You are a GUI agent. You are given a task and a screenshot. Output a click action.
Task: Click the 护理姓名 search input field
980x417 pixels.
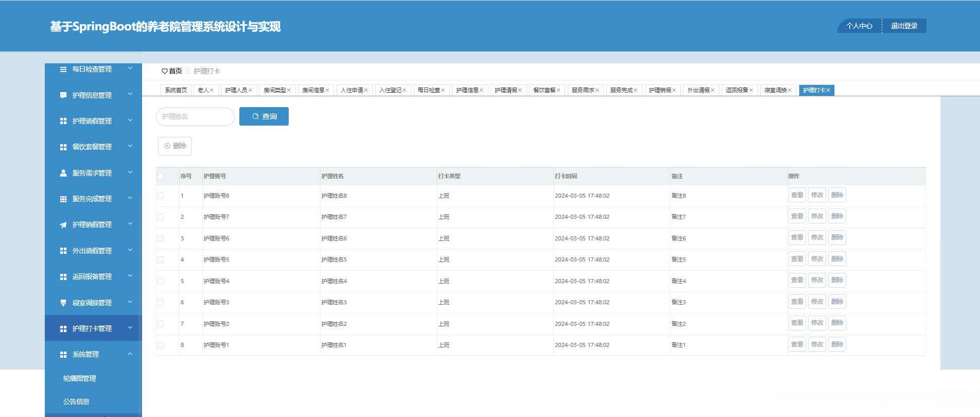(x=196, y=117)
